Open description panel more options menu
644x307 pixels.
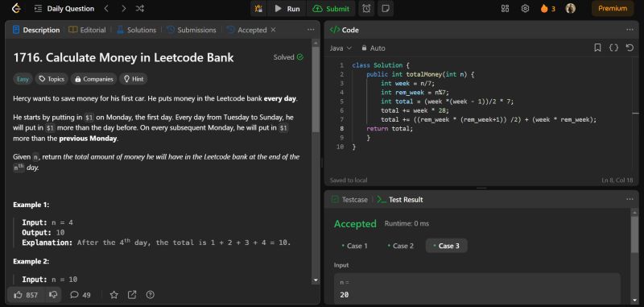(x=311, y=30)
